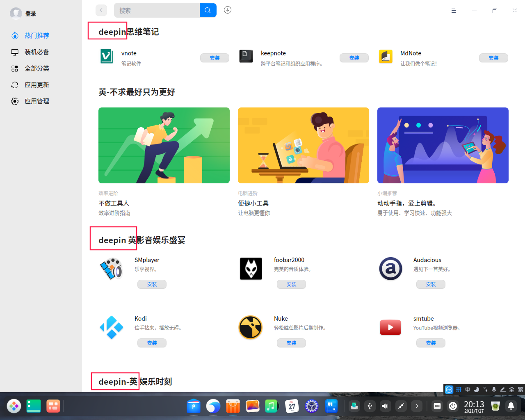Open the trash from the dock
This screenshot has width=525, height=420.
(495, 406)
